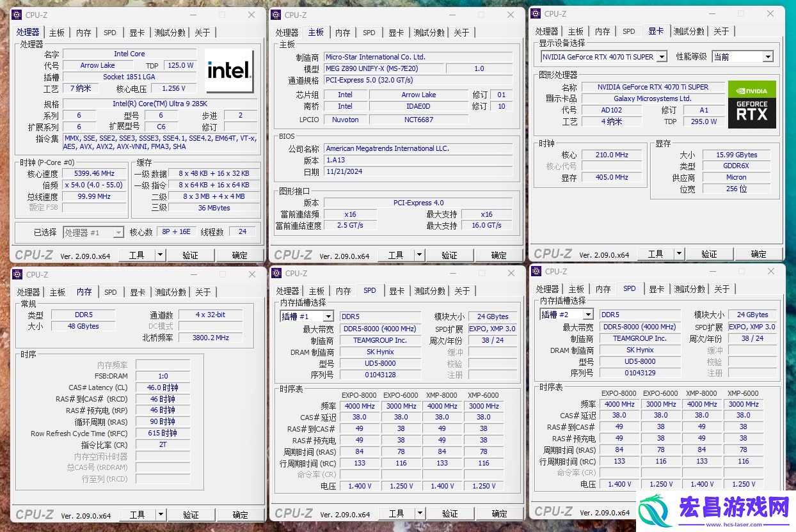Click the 'NCT6687' LPCIO value
This screenshot has width=796, height=532.
coord(419,119)
